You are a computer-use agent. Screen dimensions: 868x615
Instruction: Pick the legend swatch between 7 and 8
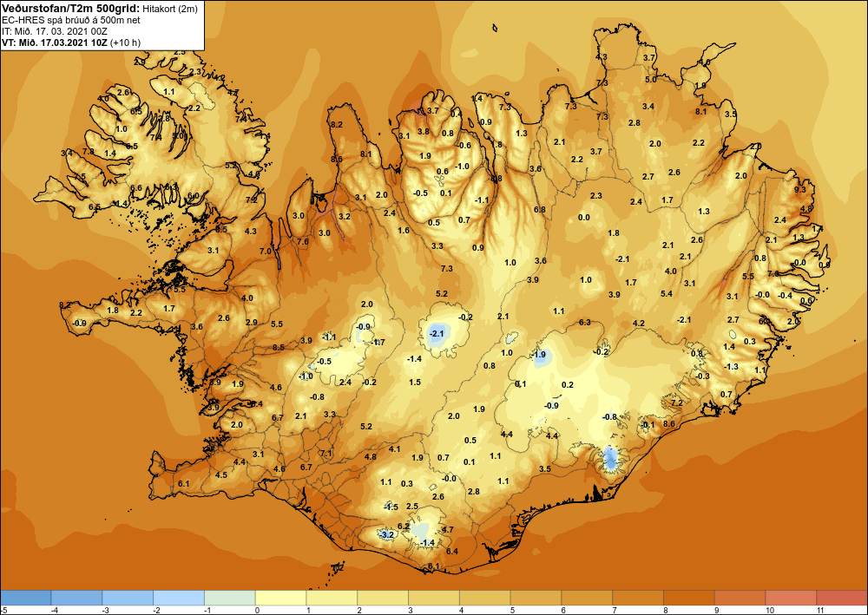coord(638,598)
